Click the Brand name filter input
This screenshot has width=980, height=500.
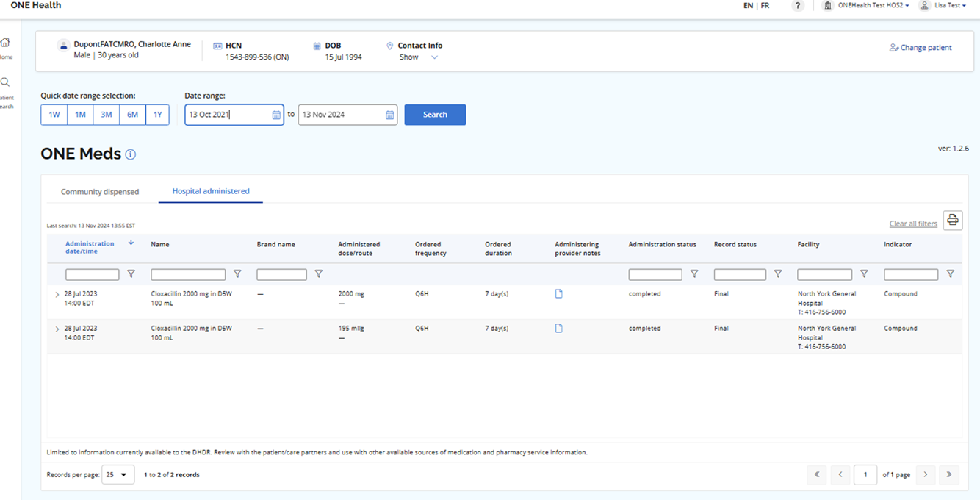point(281,274)
